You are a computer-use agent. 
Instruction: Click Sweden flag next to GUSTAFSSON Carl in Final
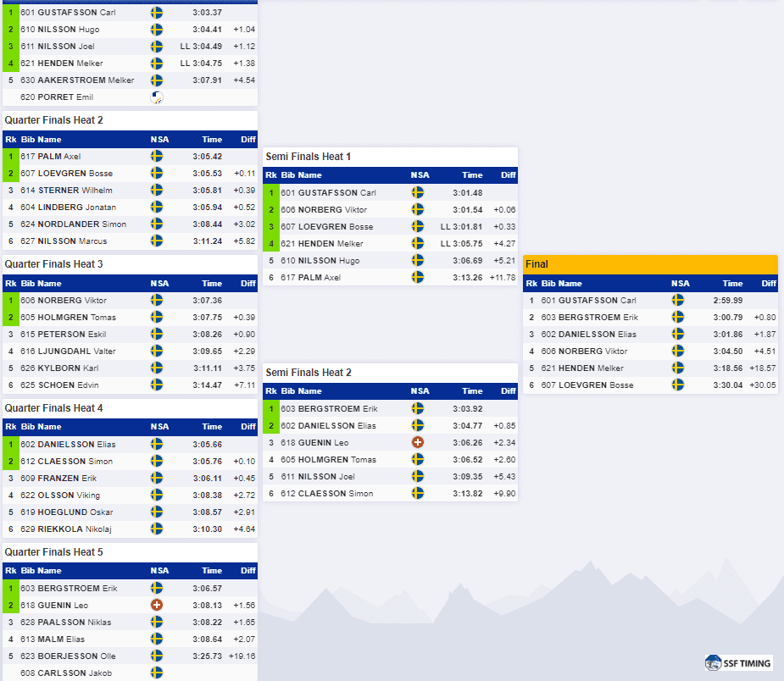[x=677, y=301]
